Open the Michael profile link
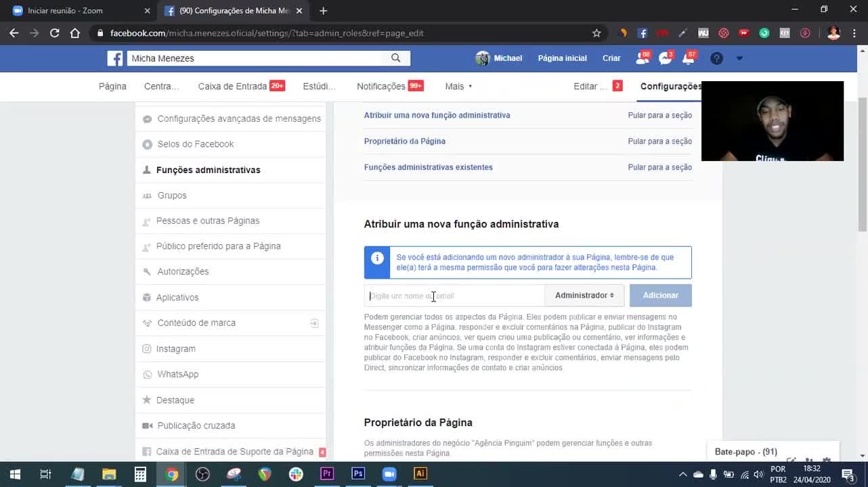This screenshot has width=868, height=487. (499, 58)
